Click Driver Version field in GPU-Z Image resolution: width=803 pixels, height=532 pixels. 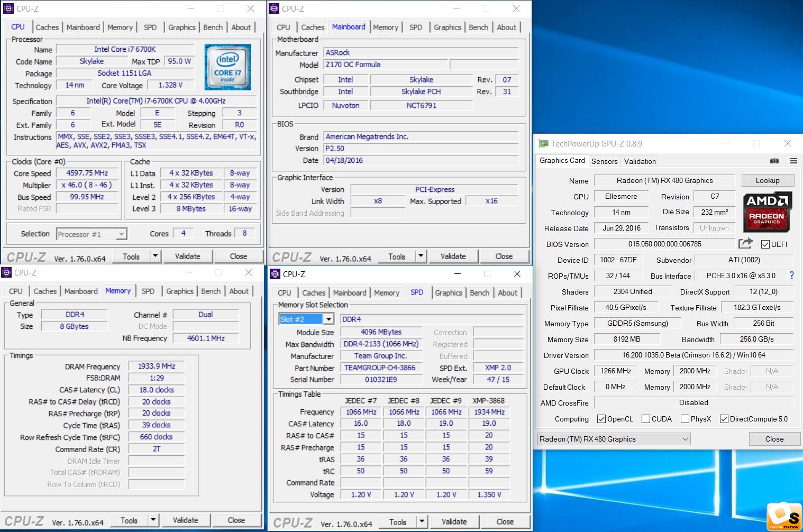(693, 355)
